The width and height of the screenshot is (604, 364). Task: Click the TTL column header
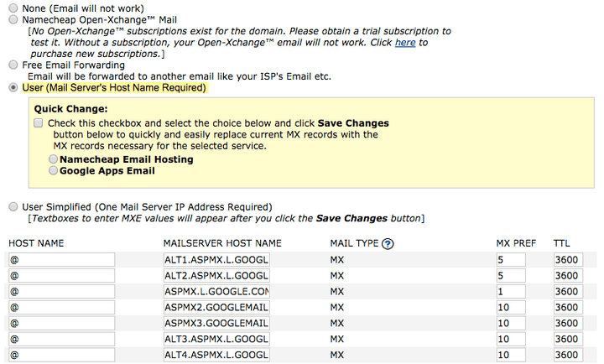561,243
